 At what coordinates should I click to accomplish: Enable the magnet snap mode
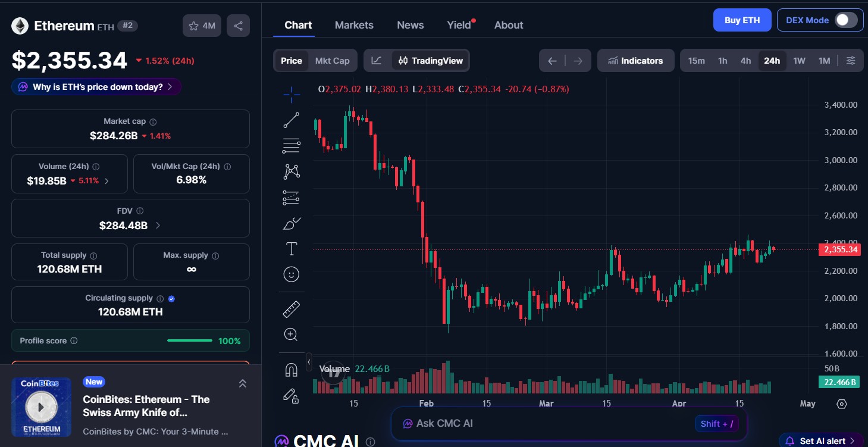point(291,370)
